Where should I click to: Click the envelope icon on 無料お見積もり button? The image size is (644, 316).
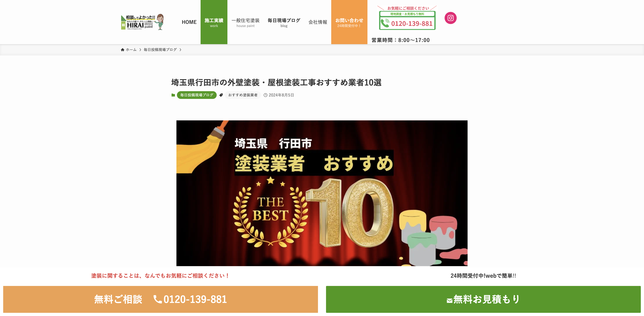click(x=449, y=301)
